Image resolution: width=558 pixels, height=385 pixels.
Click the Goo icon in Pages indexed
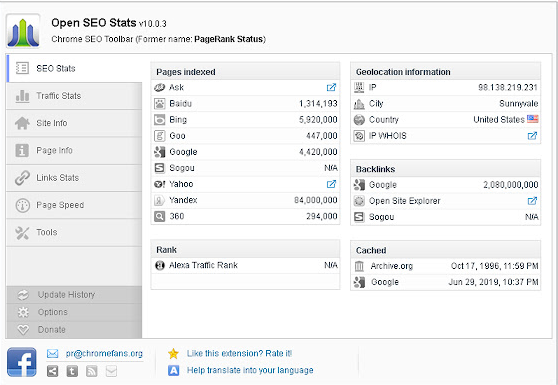159,136
